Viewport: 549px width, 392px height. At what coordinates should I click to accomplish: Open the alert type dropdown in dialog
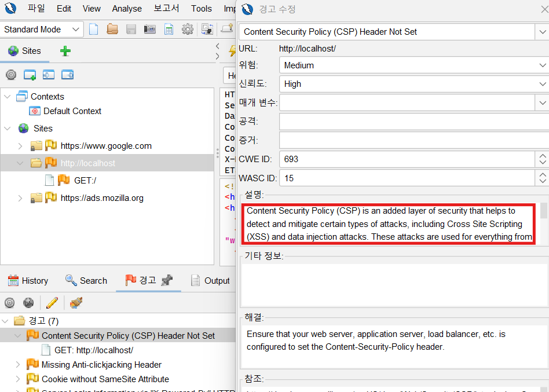(x=543, y=32)
